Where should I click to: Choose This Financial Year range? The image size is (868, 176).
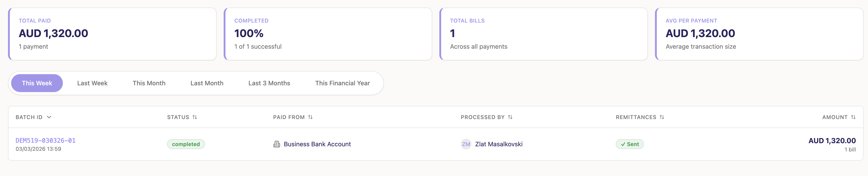(342, 83)
